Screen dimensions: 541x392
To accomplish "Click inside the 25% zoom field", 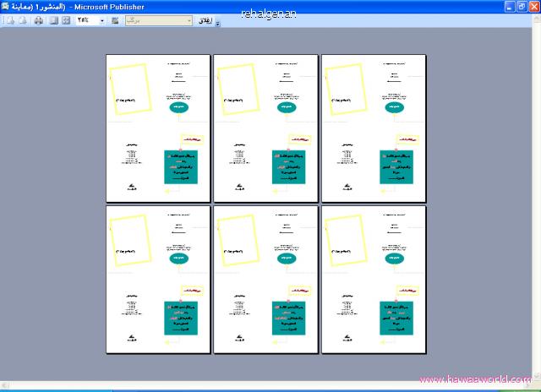I will 86,19.
